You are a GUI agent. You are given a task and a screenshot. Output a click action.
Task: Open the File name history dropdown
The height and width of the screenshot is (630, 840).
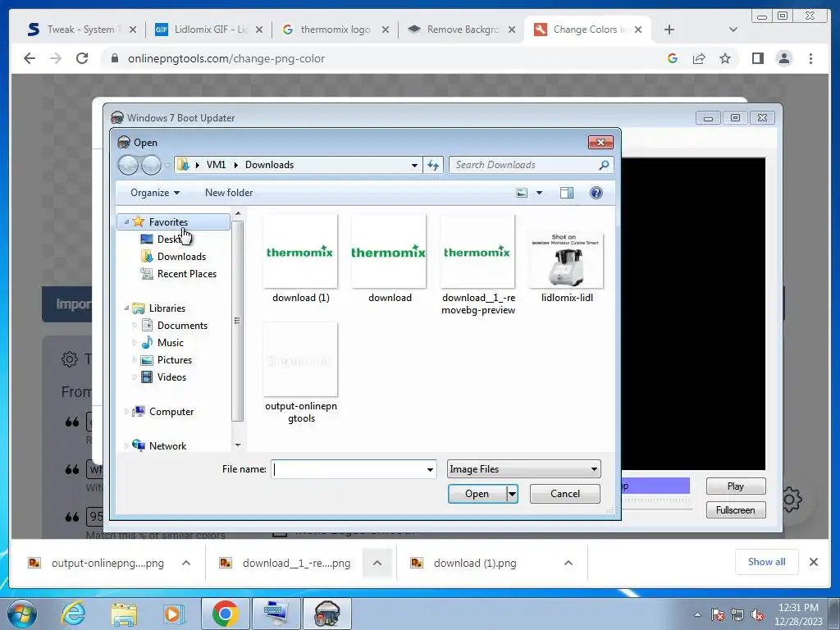tap(430, 469)
